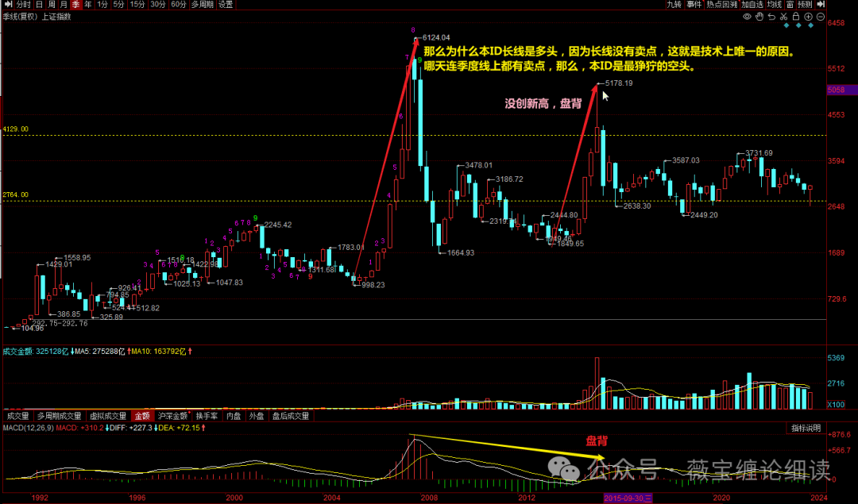The image size is (858, 504).
Task: Click the 998.23 low price label
Action: 373,285
